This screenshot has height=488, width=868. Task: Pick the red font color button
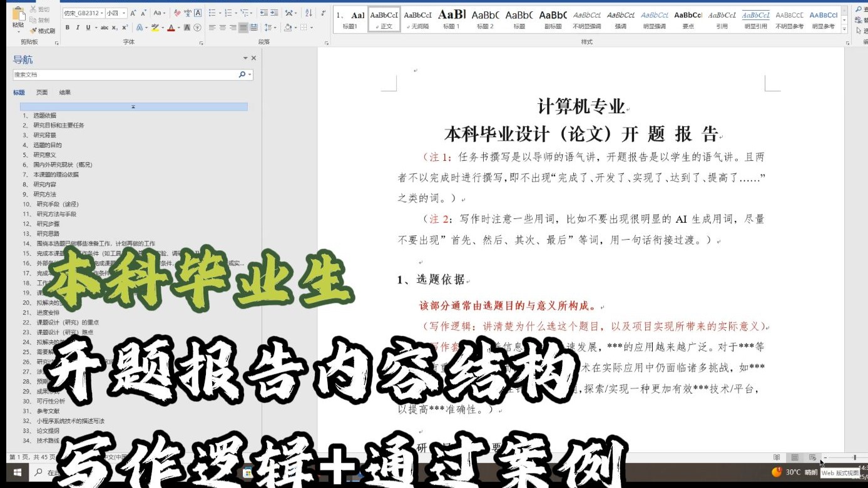(170, 28)
